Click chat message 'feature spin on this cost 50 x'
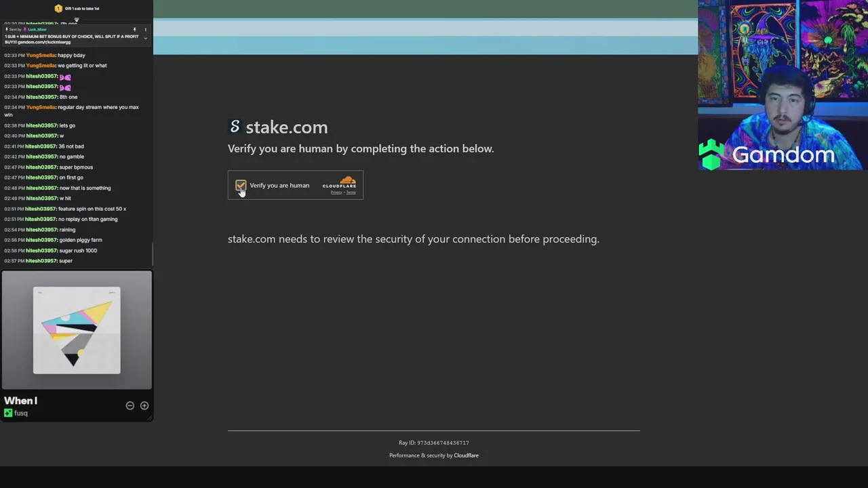 click(92, 209)
